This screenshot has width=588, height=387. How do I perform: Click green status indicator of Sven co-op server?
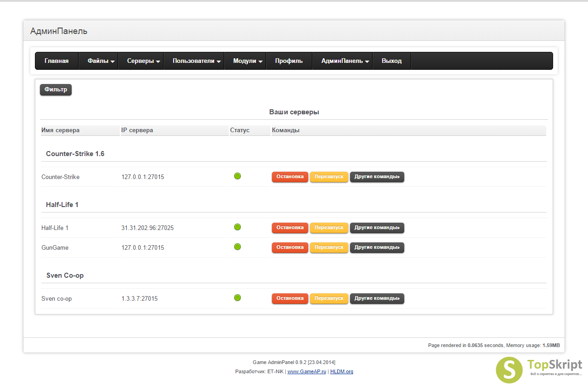(237, 297)
